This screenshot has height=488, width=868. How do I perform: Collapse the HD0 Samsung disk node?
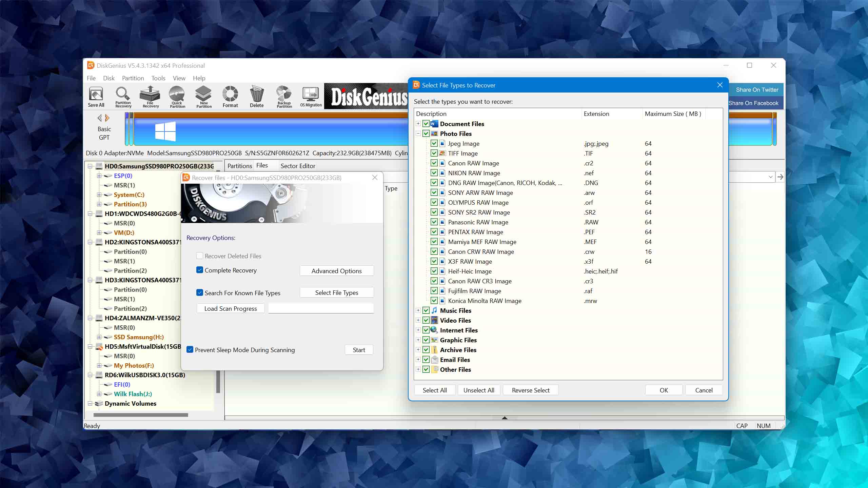(x=90, y=166)
